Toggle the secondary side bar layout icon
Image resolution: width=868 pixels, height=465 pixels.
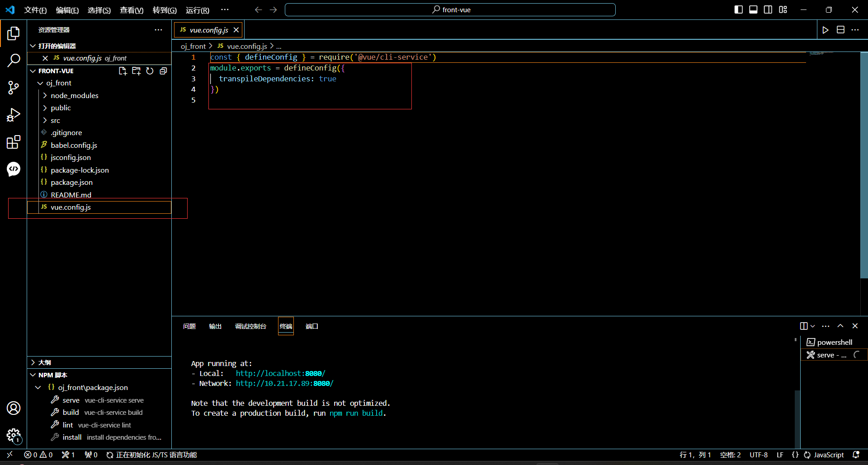768,9
